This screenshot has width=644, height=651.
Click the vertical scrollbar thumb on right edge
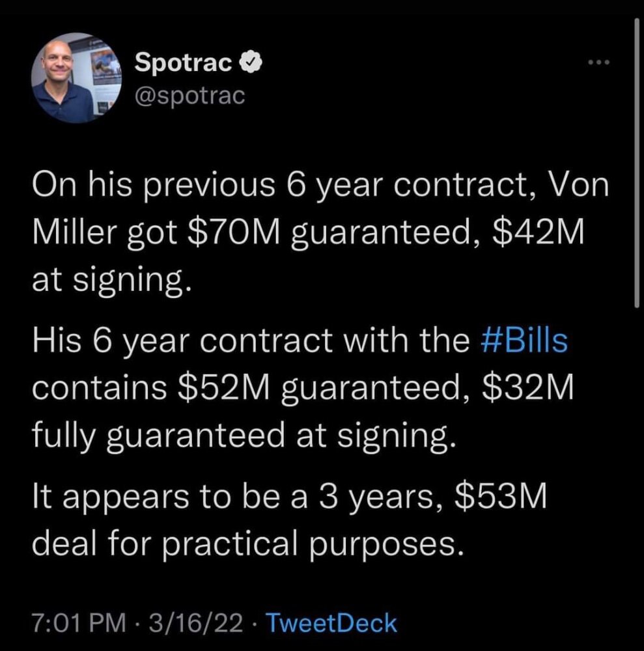point(637,163)
